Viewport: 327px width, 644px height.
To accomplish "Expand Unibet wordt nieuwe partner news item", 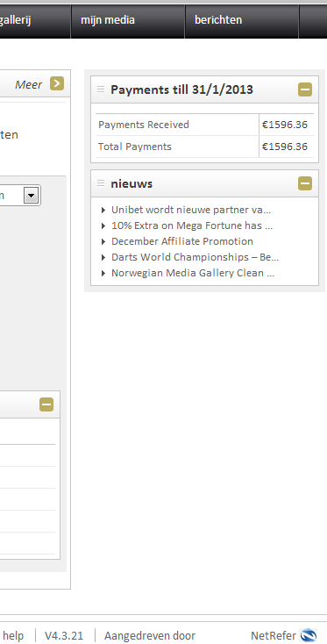I will point(103,211).
